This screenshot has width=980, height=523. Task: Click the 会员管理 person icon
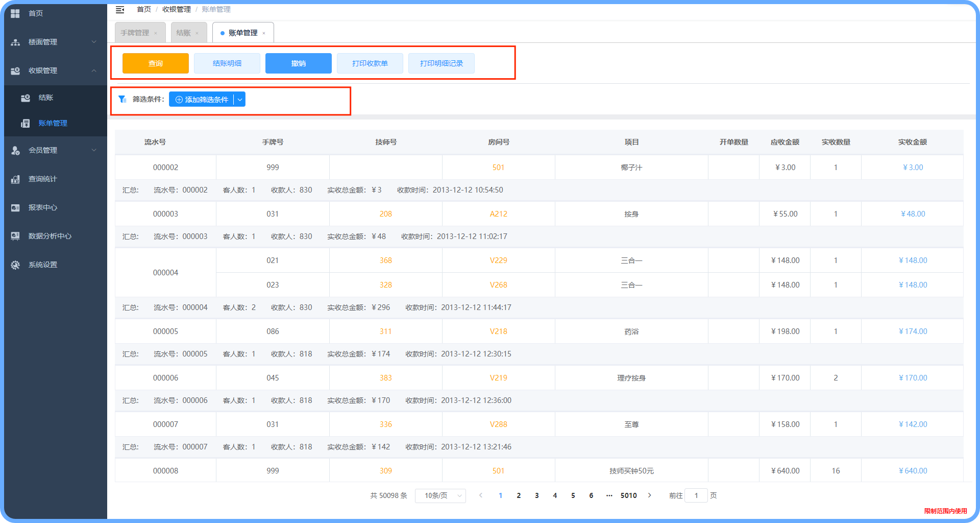pyautogui.click(x=15, y=150)
